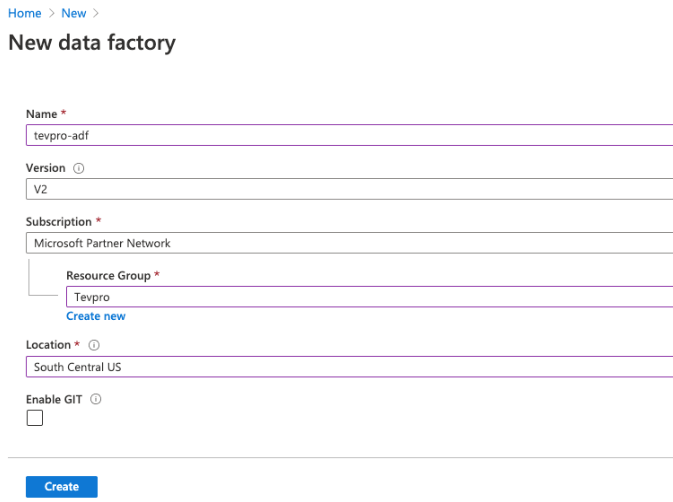
Task: Click the Version label text
Action: coord(46,169)
